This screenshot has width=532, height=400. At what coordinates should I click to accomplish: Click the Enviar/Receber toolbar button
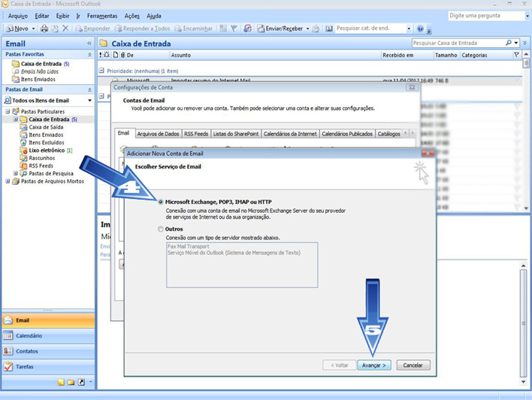280,29
